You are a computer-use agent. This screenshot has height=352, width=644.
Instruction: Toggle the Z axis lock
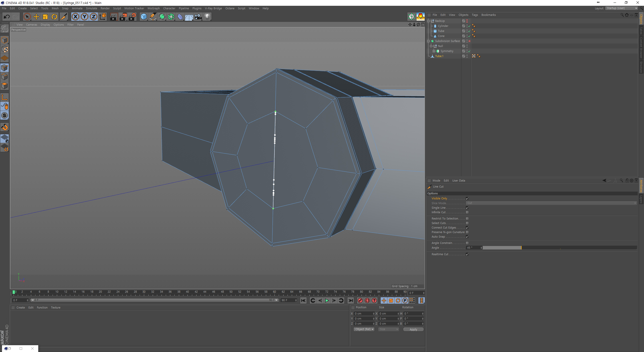point(94,17)
